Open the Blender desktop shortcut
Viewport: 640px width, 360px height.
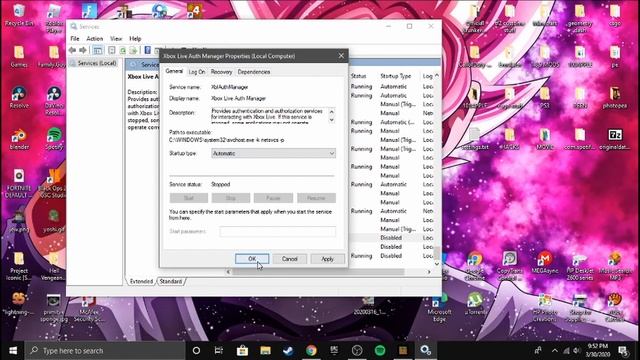(19, 139)
